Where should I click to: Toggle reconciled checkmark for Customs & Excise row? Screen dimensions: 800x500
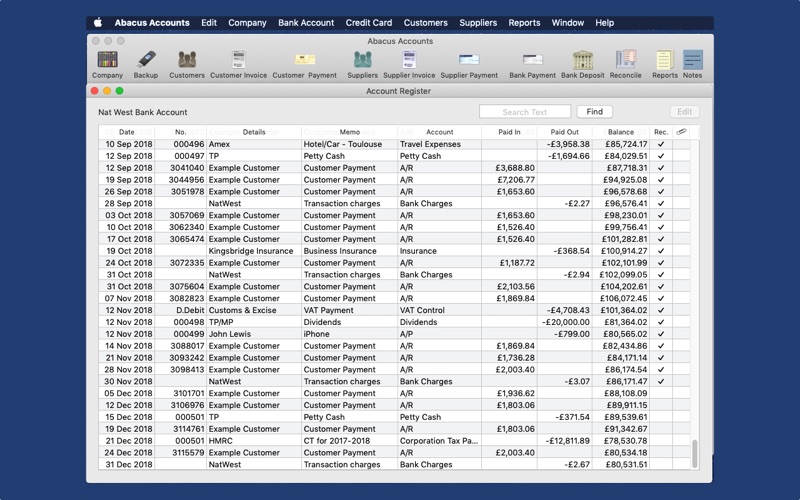tap(661, 310)
